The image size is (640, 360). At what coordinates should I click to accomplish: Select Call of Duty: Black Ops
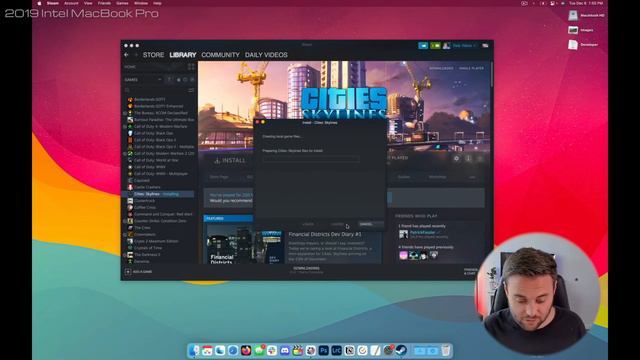click(x=153, y=133)
